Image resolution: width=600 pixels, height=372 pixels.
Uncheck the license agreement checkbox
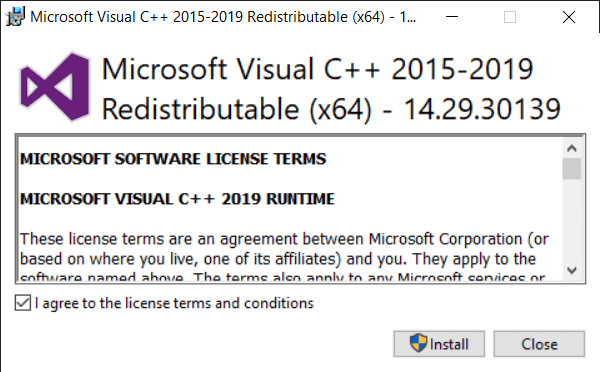pyautogui.click(x=23, y=303)
